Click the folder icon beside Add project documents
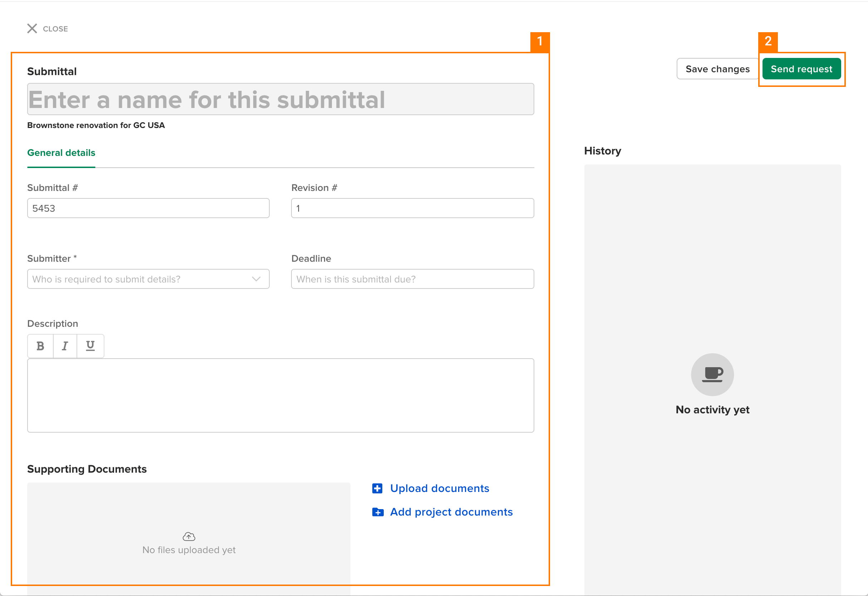The image size is (868, 596). pyautogui.click(x=378, y=512)
